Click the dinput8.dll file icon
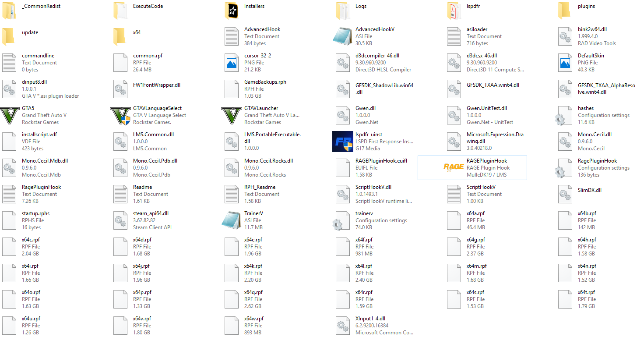The image size is (644, 344). [x=9, y=89]
